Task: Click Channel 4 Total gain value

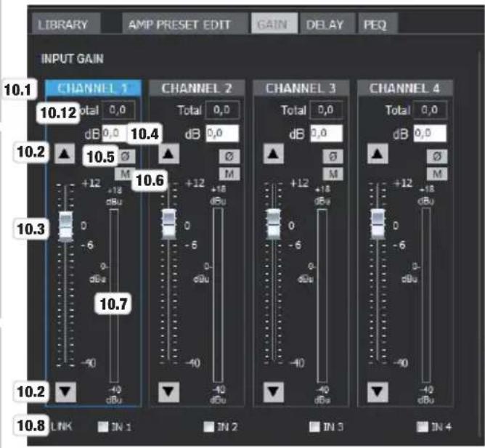Action: click(x=431, y=110)
